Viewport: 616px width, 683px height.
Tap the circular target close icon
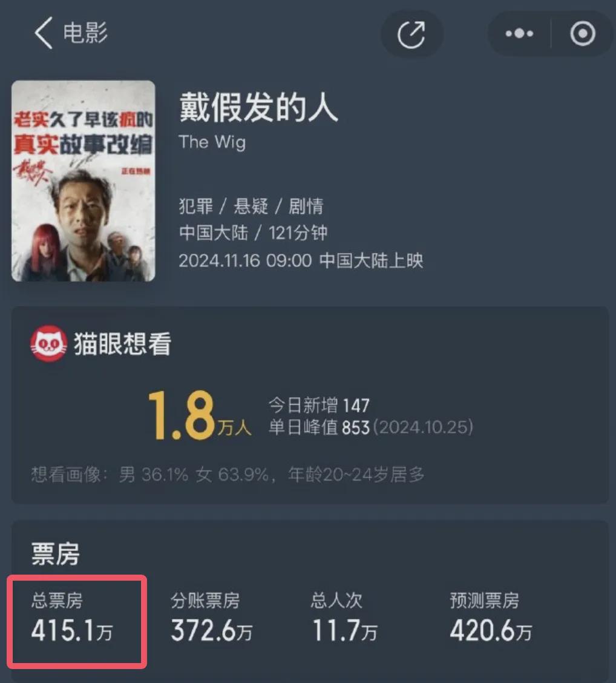click(583, 33)
